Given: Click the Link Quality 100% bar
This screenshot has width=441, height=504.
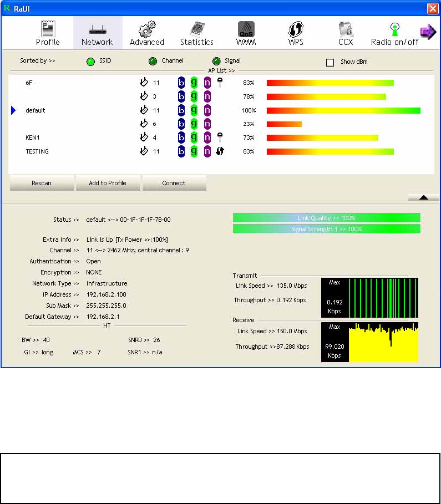Looking at the screenshot, I should [327, 218].
